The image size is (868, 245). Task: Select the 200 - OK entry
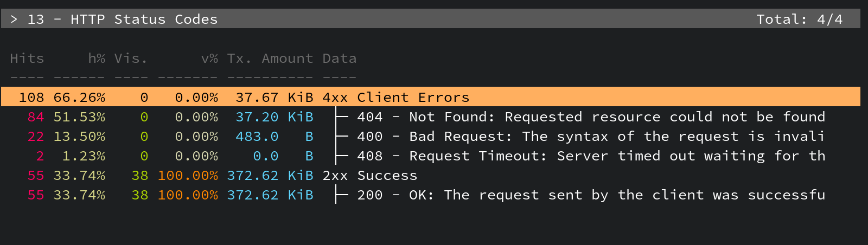click(590, 195)
